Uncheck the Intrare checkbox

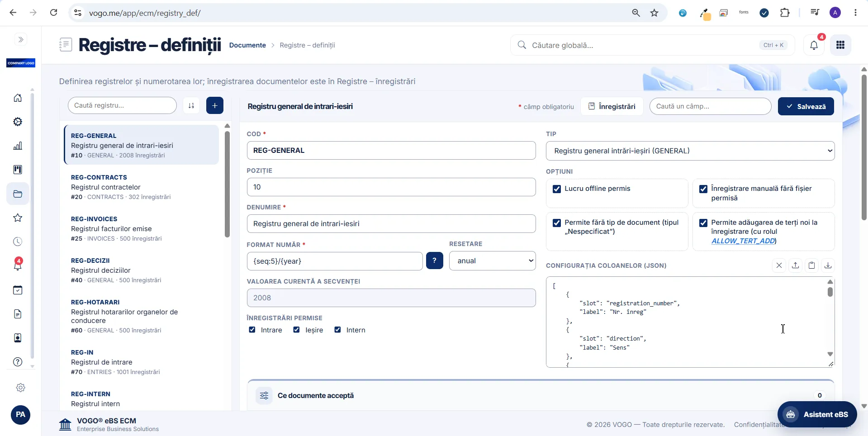coord(252,330)
